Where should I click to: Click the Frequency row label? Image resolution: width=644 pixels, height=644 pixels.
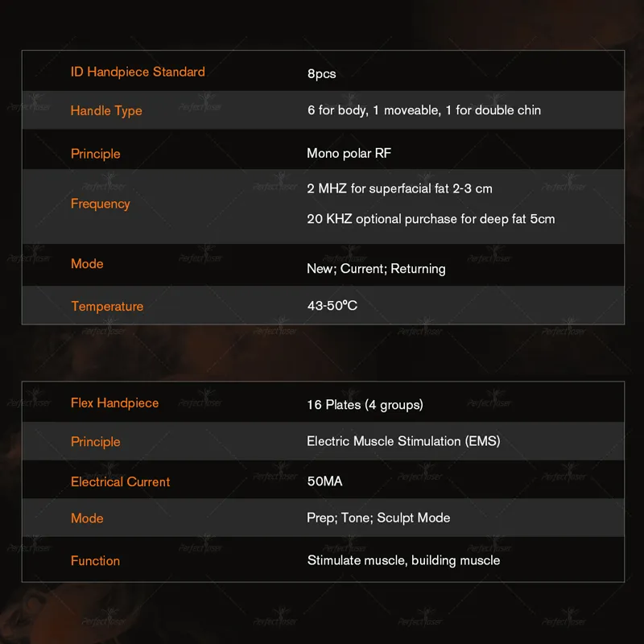[100, 204]
